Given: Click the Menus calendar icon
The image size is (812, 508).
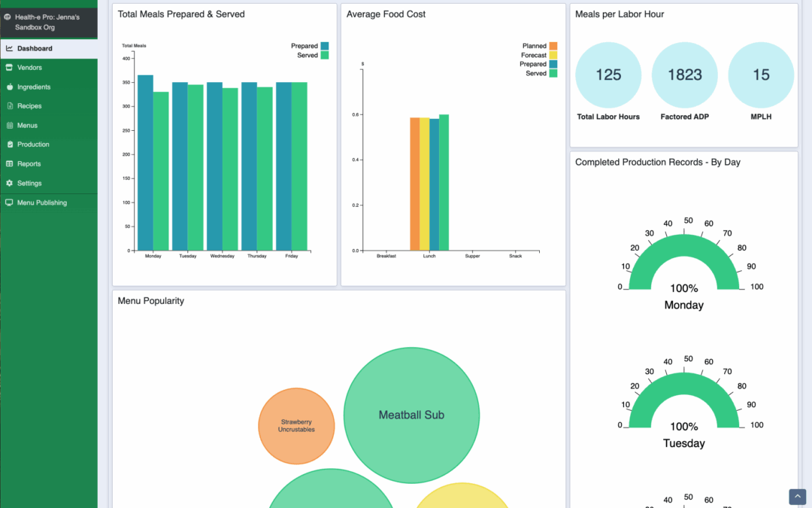Looking at the screenshot, I should click(x=10, y=126).
